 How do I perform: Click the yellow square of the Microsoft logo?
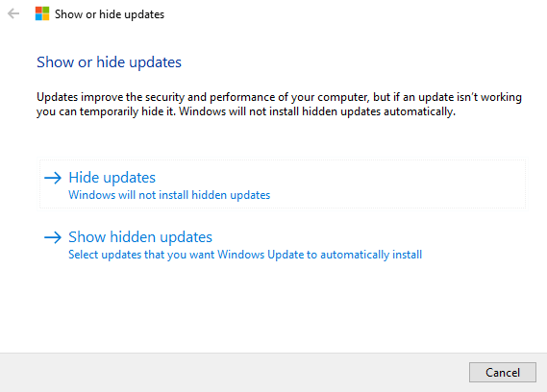(46, 17)
